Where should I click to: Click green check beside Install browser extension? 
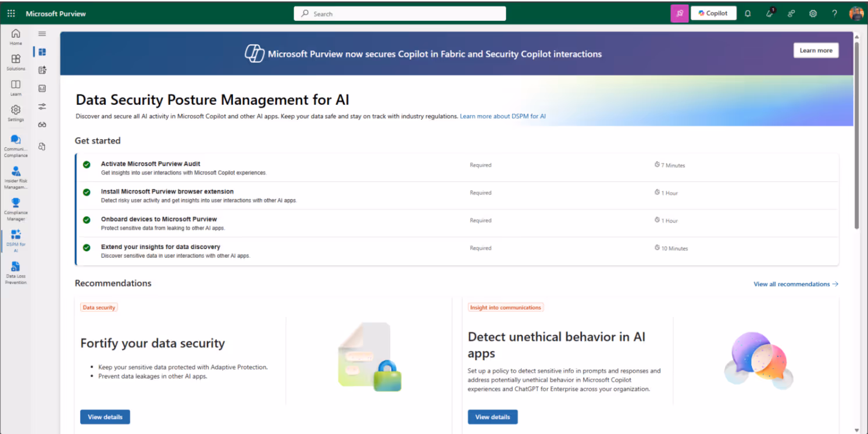coord(87,192)
